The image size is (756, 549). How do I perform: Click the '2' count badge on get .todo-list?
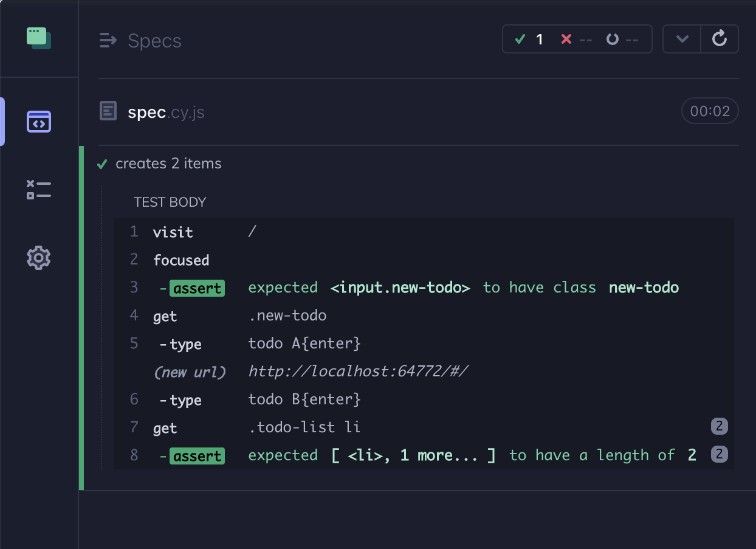coord(719,426)
